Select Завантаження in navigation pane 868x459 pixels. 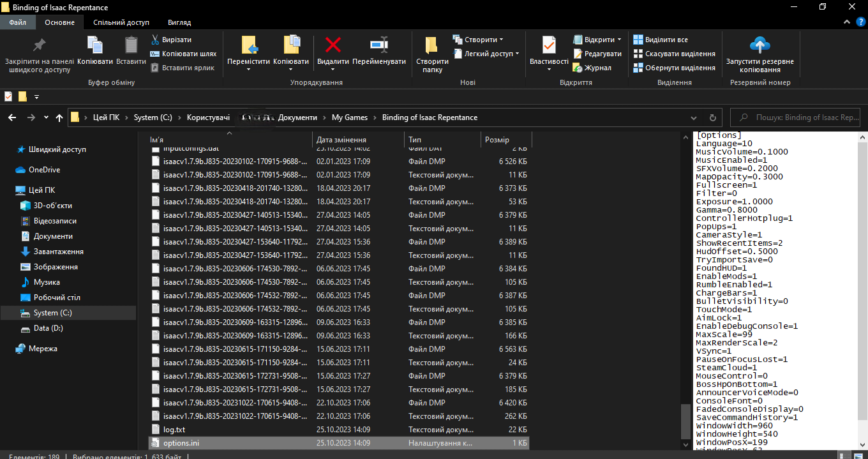(x=59, y=252)
